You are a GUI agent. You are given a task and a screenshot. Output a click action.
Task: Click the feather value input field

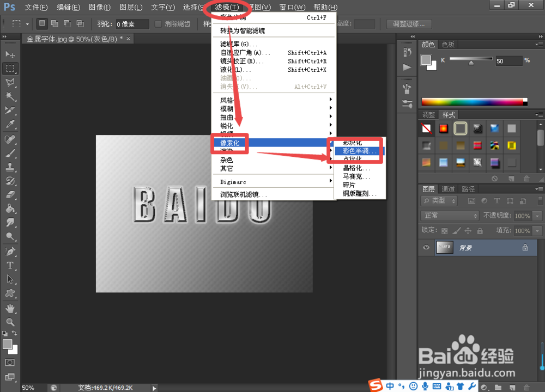coord(132,24)
